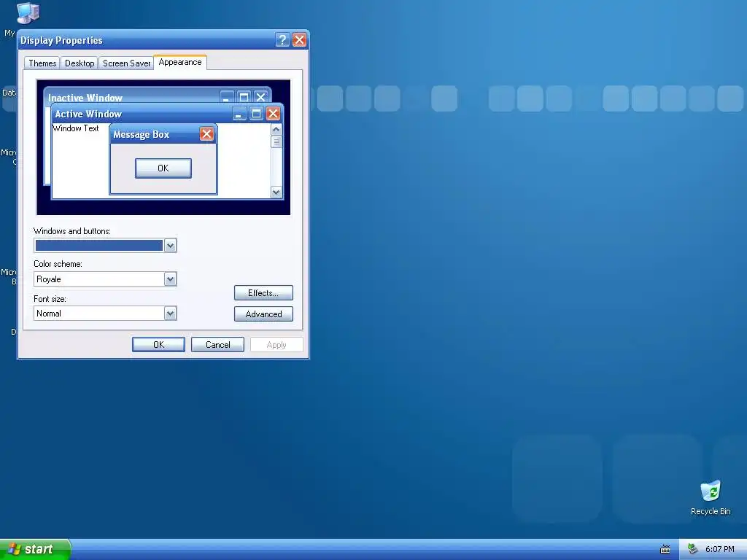Click preview scrollbar up arrow
This screenshot has height=560, width=747.
(x=276, y=130)
